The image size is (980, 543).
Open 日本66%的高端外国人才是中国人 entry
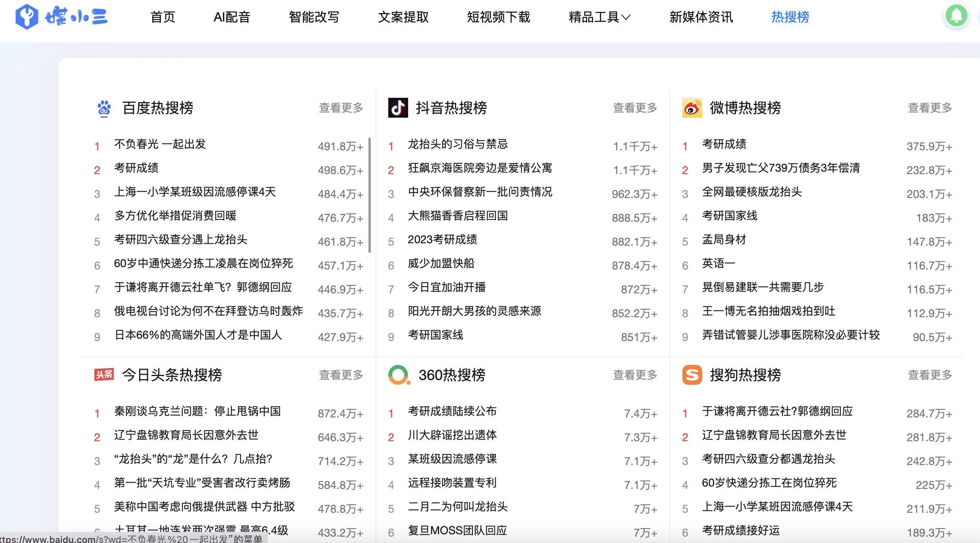pyautogui.click(x=198, y=335)
